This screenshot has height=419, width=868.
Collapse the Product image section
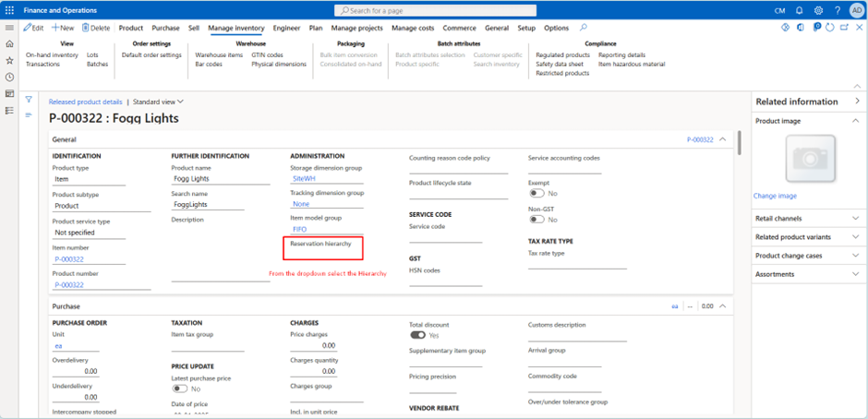pos(856,121)
